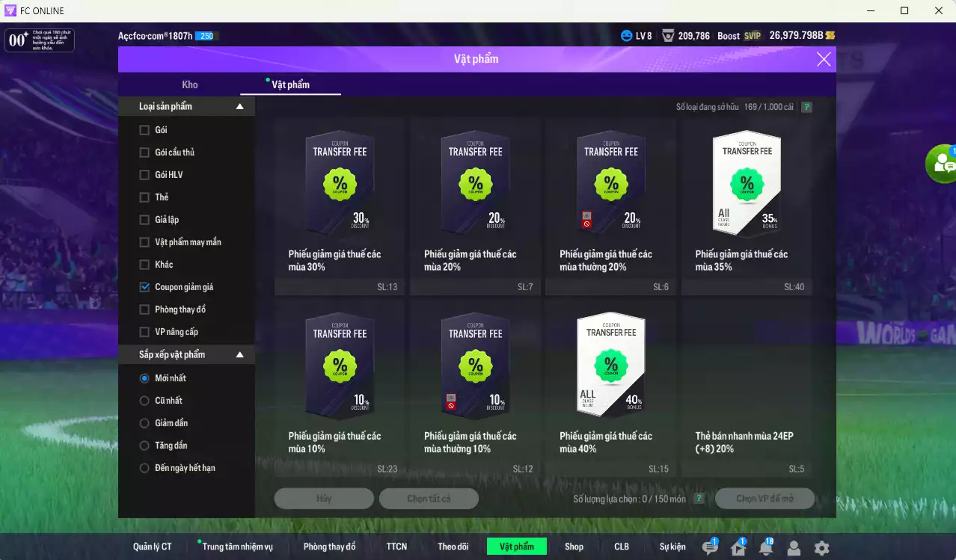Viewport: 956px width, 560px height.
Task: Collapse the Sắp xếp vật phẩm section
Action: [x=240, y=354]
